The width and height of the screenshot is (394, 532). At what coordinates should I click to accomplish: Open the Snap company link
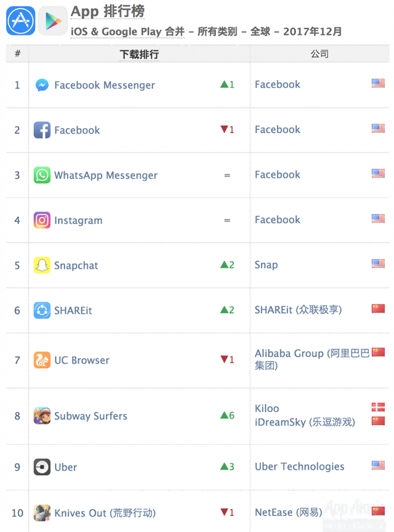(x=266, y=265)
